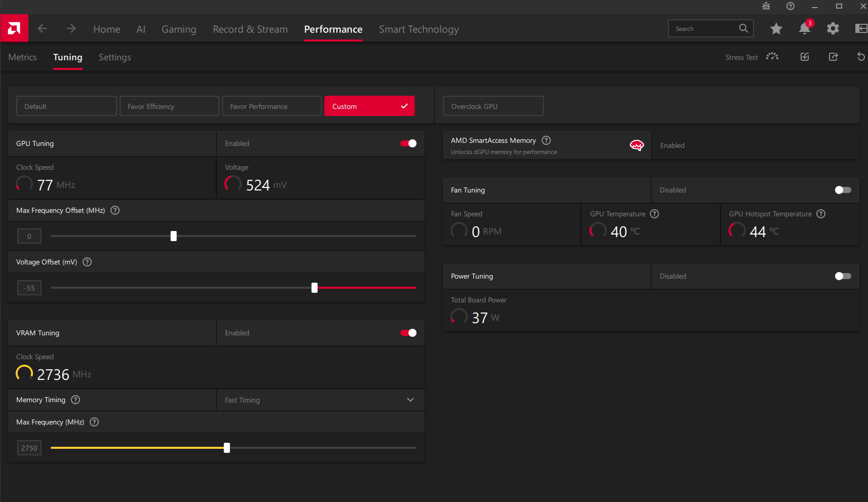868x502 pixels.
Task: Click the reset tuning arrow icon
Action: click(x=861, y=57)
